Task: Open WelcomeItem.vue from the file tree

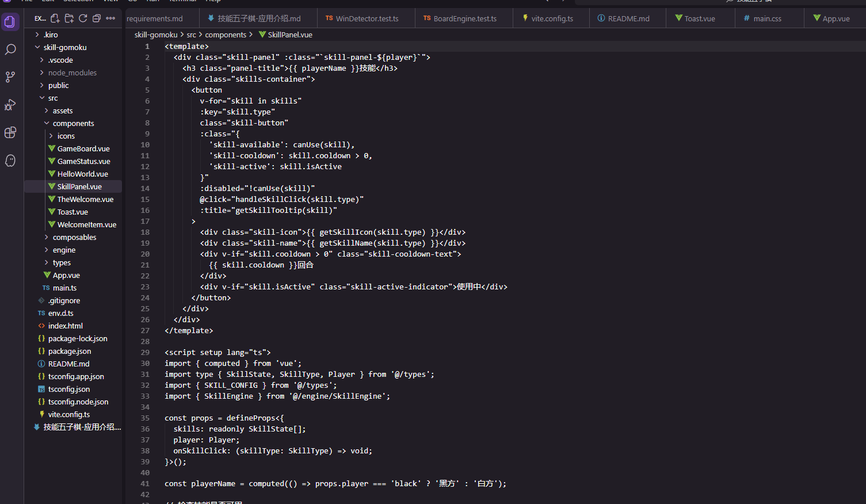Action: [x=87, y=224]
